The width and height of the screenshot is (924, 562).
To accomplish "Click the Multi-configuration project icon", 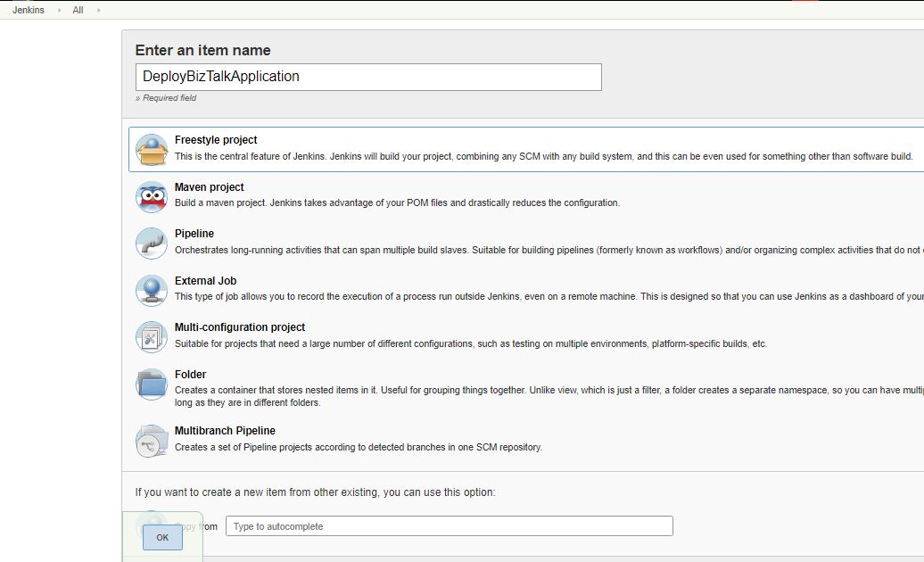I will coord(152,337).
